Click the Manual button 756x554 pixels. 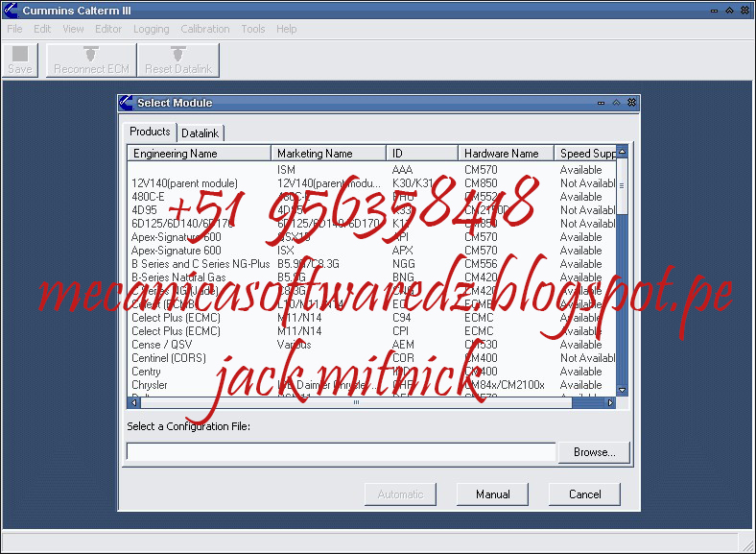492,494
